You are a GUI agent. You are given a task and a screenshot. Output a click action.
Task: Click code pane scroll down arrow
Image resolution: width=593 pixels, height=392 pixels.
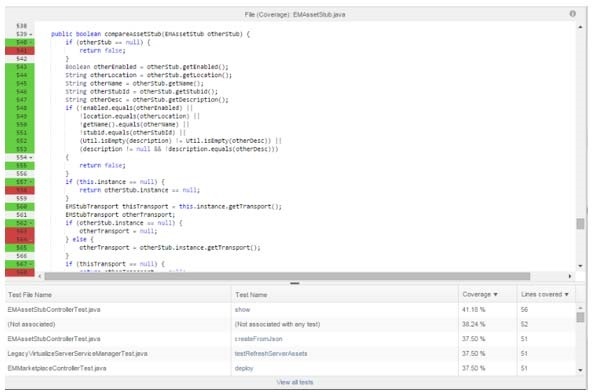coord(580,266)
